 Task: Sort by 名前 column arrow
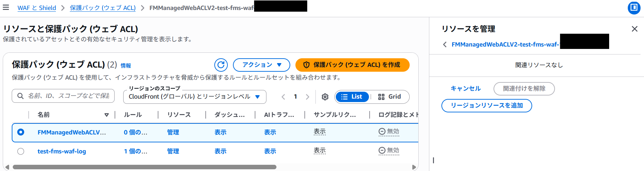pyautogui.click(x=107, y=115)
